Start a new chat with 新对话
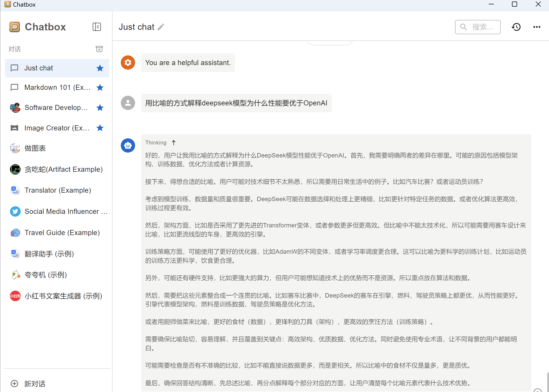Screen dimensions: 549x392 point(34,384)
